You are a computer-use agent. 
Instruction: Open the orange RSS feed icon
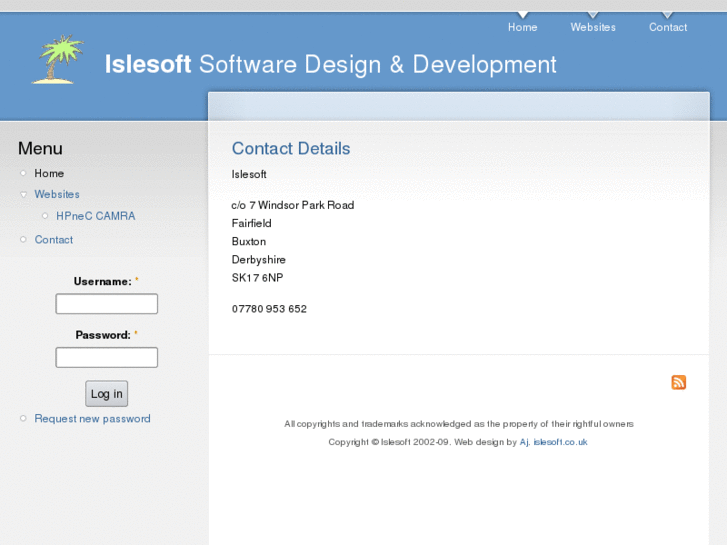(678, 382)
